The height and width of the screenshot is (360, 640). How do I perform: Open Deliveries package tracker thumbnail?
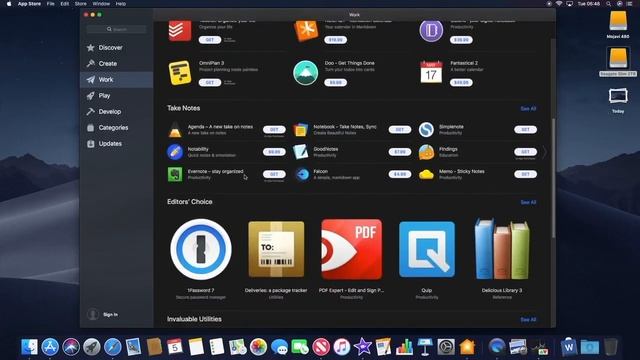pyautogui.click(x=276, y=249)
